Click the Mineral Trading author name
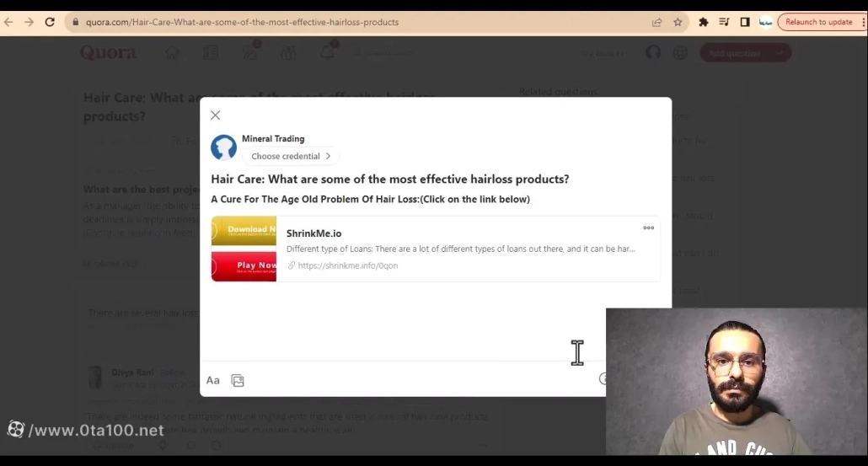Image resolution: width=868 pixels, height=466 pixels. tap(273, 139)
